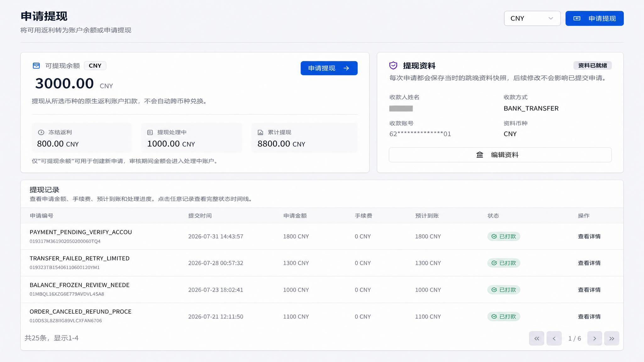Click the 800.00 CNY frozen rebate value
644x362 pixels.
click(58, 144)
